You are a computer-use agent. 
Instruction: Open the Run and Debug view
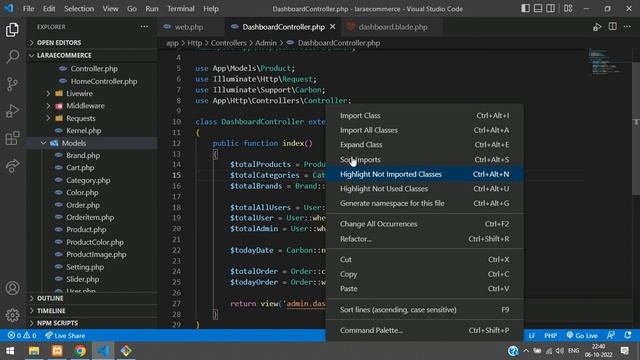[x=12, y=111]
